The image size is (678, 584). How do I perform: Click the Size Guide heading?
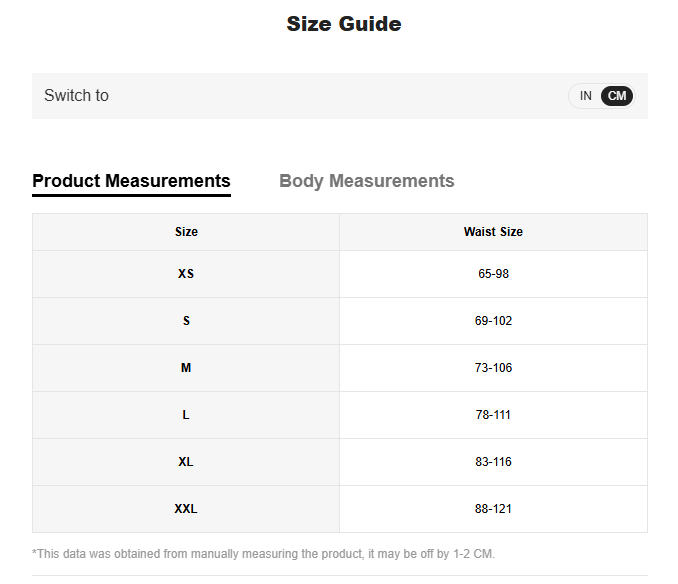pyautogui.click(x=344, y=24)
